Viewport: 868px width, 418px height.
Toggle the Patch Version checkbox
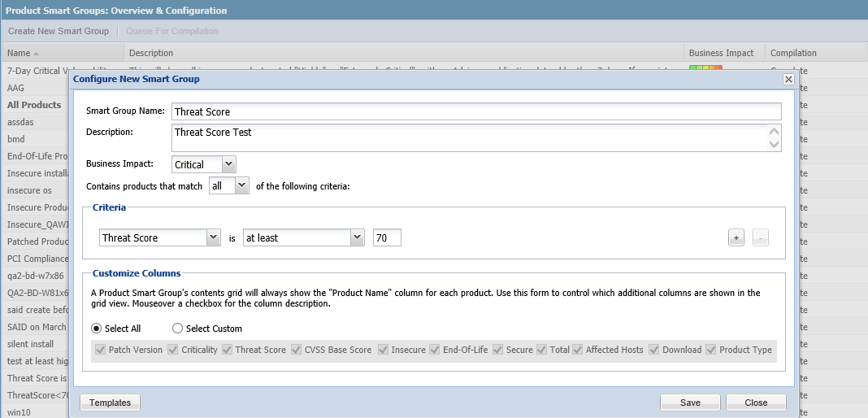pyautogui.click(x=101, y=350)
